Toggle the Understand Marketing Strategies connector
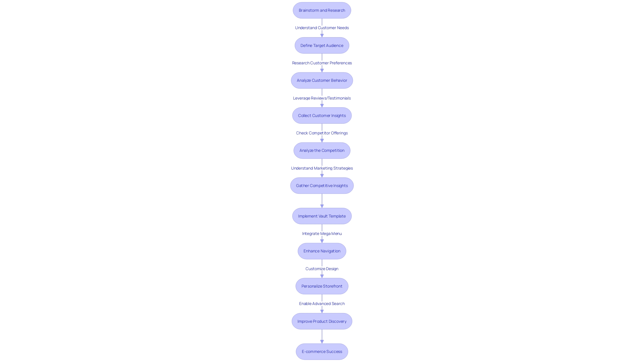644x362 pixels. (322, 168)
